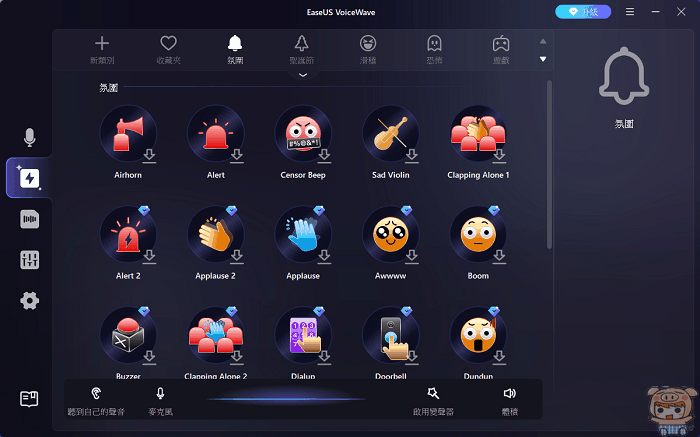This screenshot has width=700, height=437.
Task: Download the Awwww sound
Action: point(412,257)
